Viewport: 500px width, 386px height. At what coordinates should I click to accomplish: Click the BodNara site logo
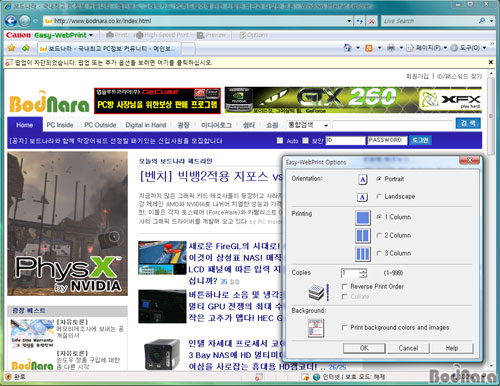pos(49,102)
